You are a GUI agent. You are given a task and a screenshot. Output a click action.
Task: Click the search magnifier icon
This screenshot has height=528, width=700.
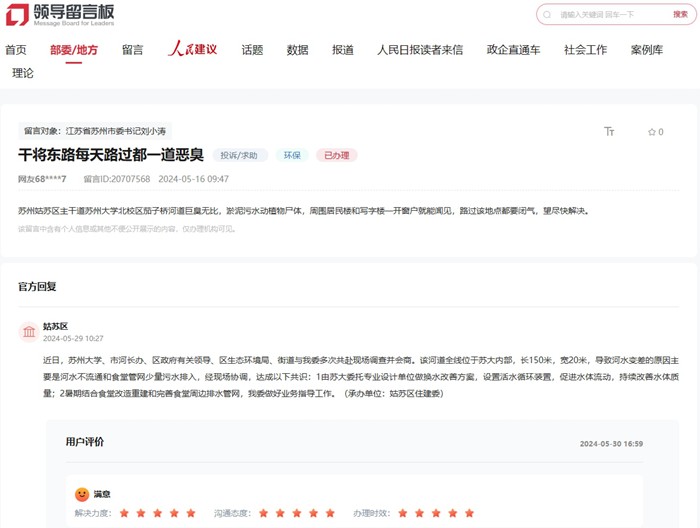(547, 15)
